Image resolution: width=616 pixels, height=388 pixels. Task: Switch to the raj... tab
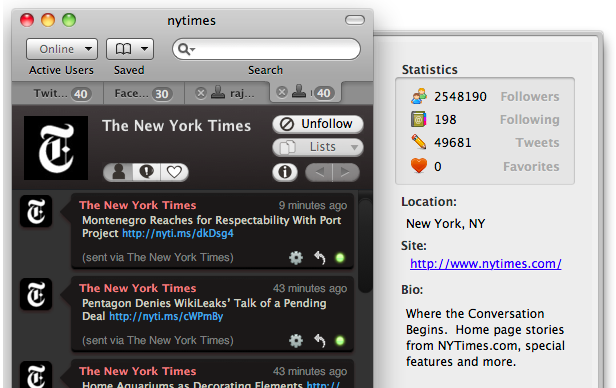227,93
